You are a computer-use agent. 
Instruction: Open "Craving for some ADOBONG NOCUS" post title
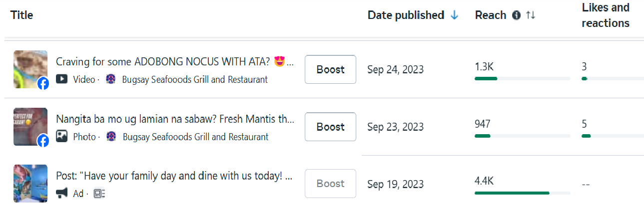175,62
